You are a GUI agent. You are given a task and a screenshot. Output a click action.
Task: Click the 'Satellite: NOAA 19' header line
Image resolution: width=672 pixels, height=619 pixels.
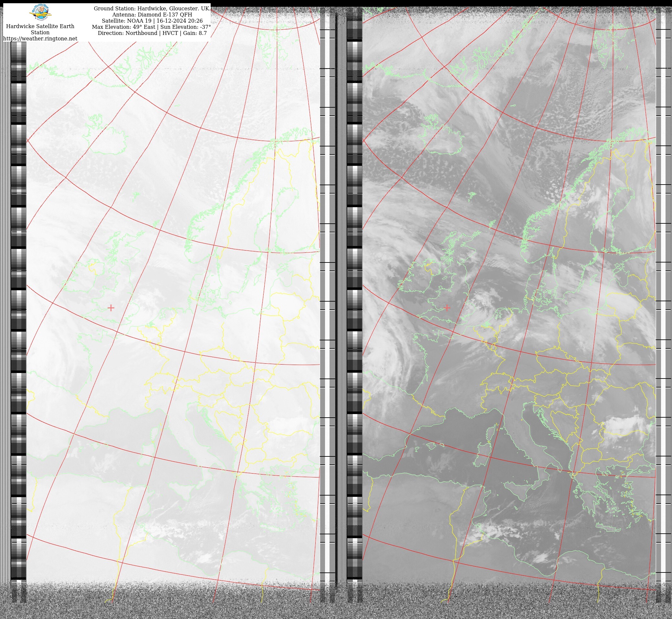click(152, 21)
